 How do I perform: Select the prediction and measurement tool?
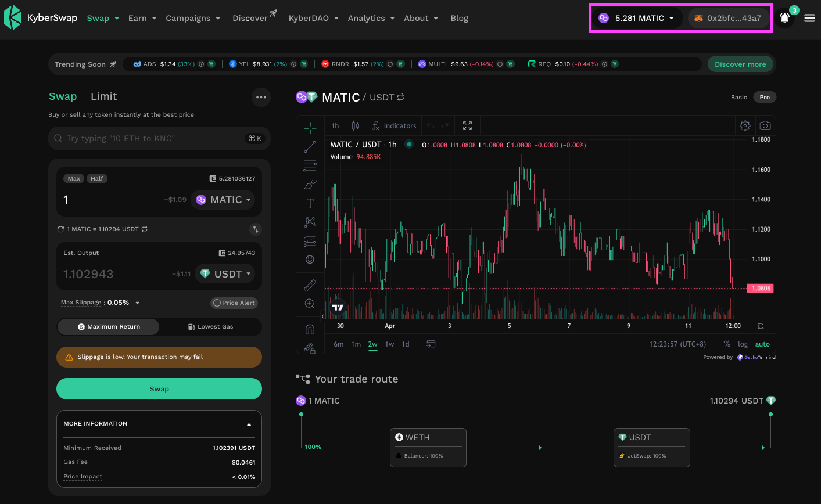(x=310, y=241)
